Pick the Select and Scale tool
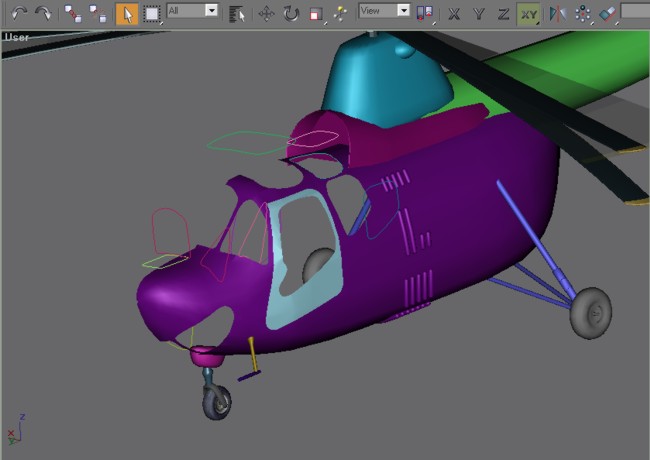 pyautogui.click(x=316, y=13)
